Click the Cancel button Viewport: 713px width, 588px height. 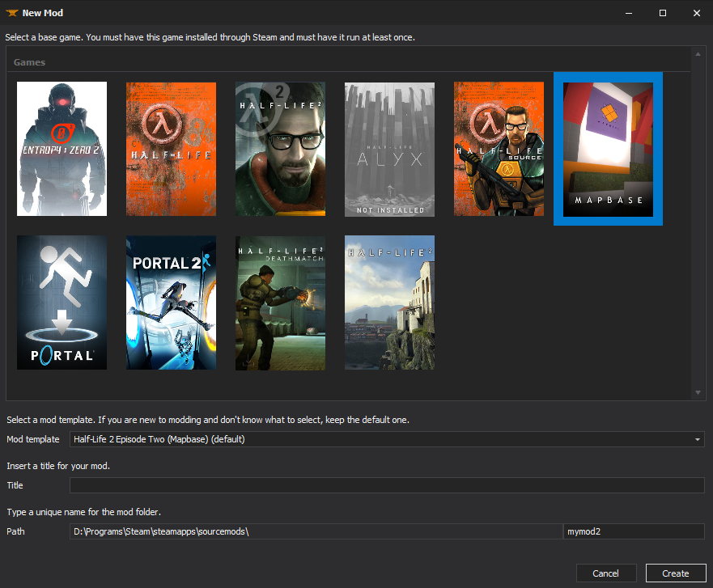pyautogui.click(x=606, y=573)
